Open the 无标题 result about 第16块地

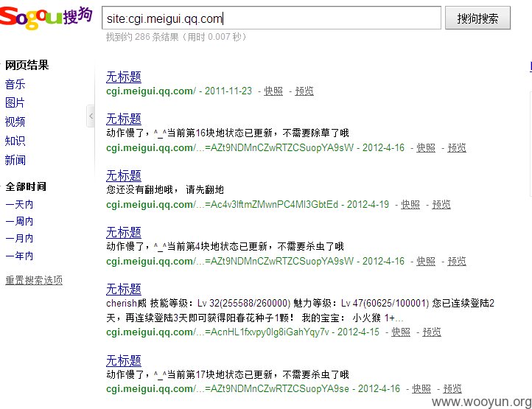pos(124,119)
